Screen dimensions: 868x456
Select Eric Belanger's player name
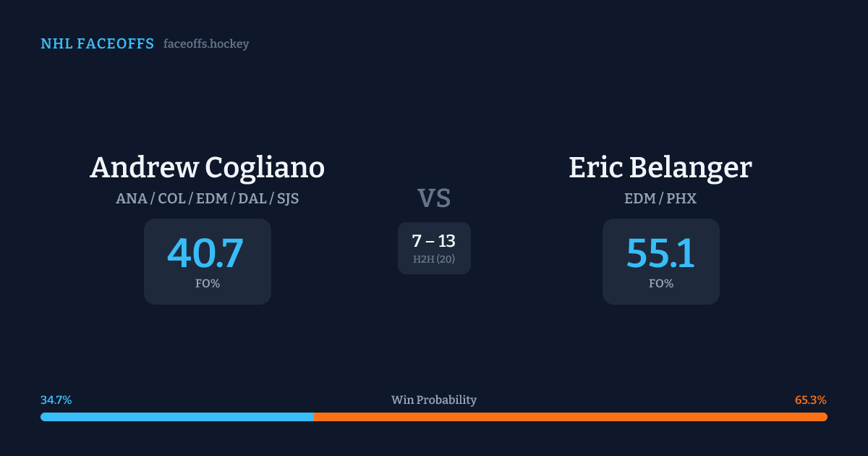(660, 167)
